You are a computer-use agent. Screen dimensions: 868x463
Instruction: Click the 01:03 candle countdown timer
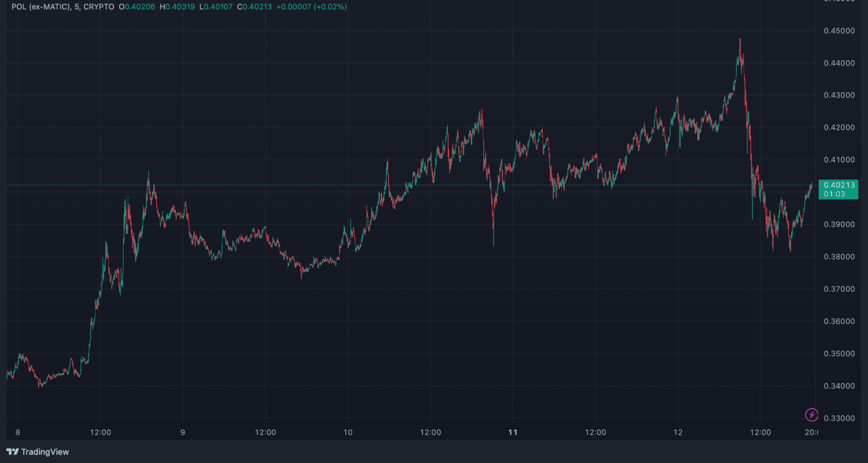[x=834, y=194]
